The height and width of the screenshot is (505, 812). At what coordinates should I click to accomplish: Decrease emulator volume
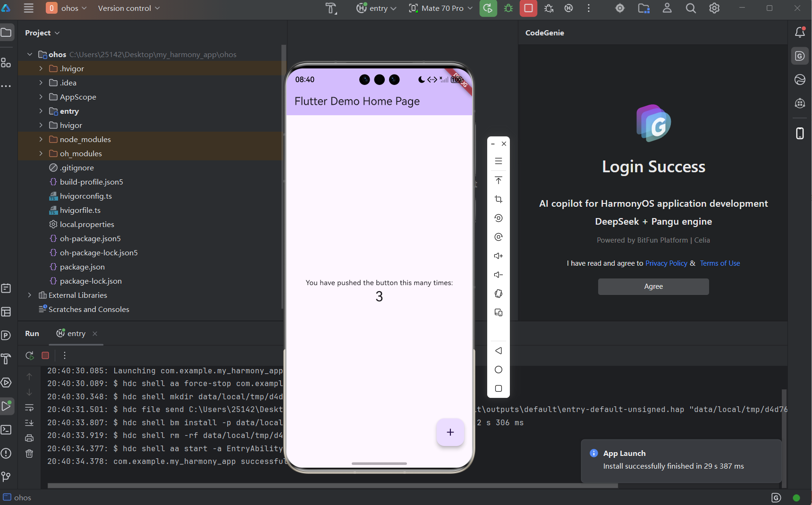pos(499,275)
